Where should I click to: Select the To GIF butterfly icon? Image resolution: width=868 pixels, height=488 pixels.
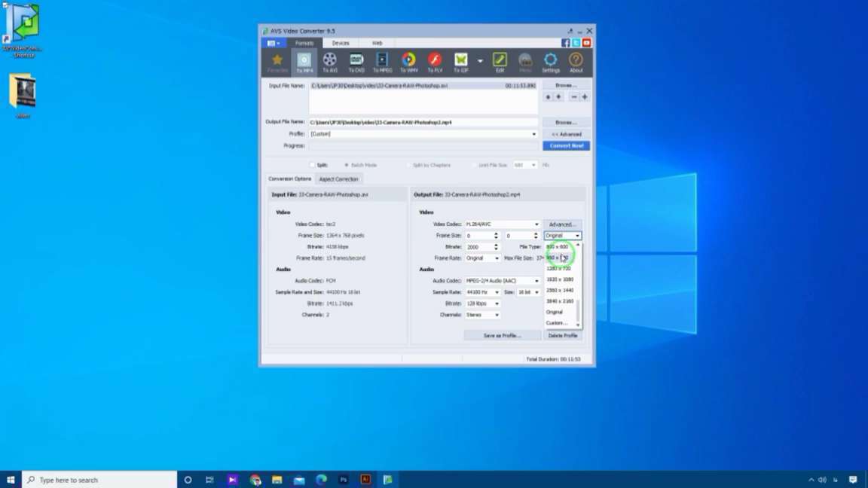click(x=460, y=63)
